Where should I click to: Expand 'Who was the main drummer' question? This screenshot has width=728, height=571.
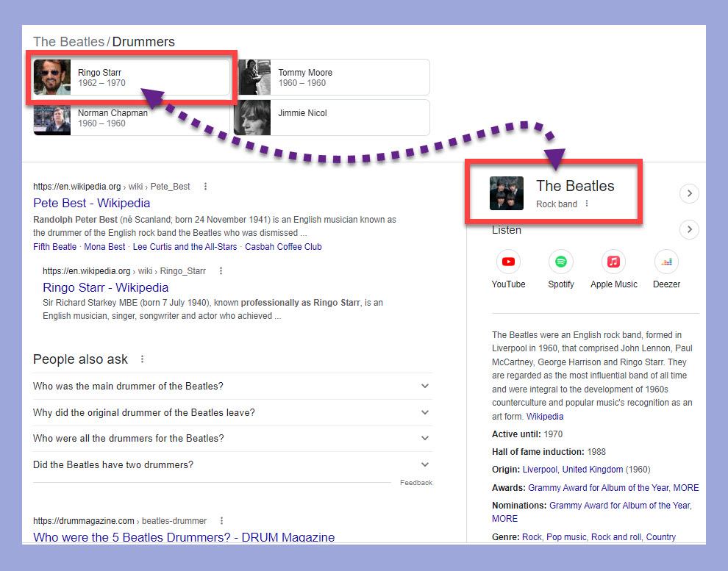click(232, 386)
